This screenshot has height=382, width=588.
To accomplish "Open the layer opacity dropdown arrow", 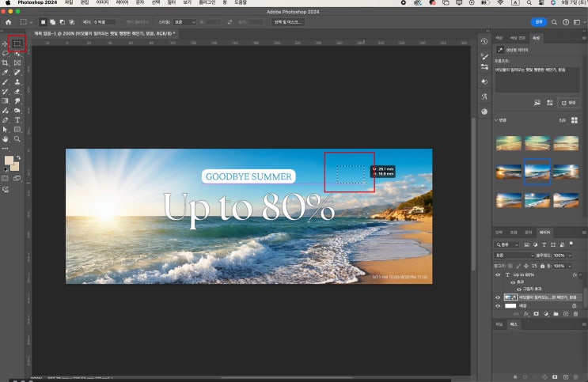I will pos(570,255).
